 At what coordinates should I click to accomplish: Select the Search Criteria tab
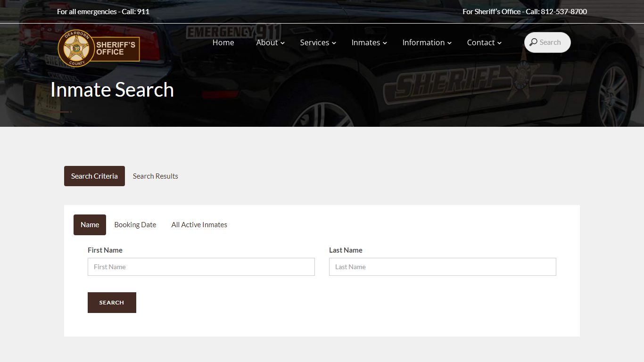[94, 176]
